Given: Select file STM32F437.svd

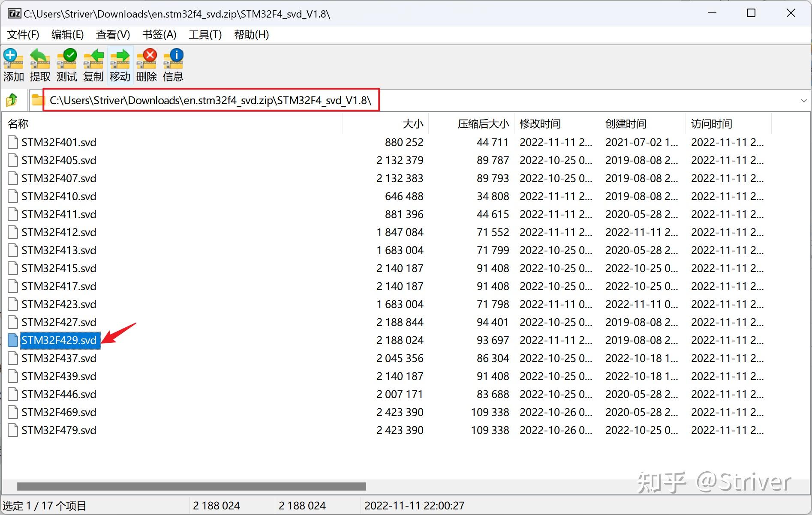Looking at the screenshot, I should pos(59,358).
